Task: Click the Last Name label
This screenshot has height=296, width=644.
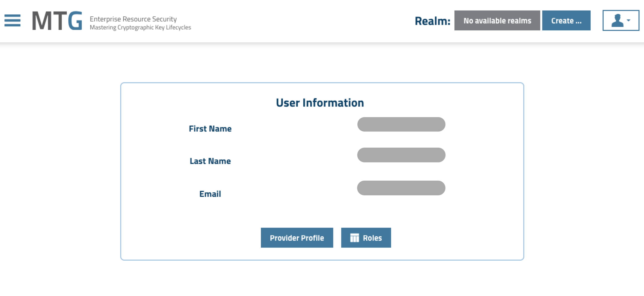Action: coord(210,161)
